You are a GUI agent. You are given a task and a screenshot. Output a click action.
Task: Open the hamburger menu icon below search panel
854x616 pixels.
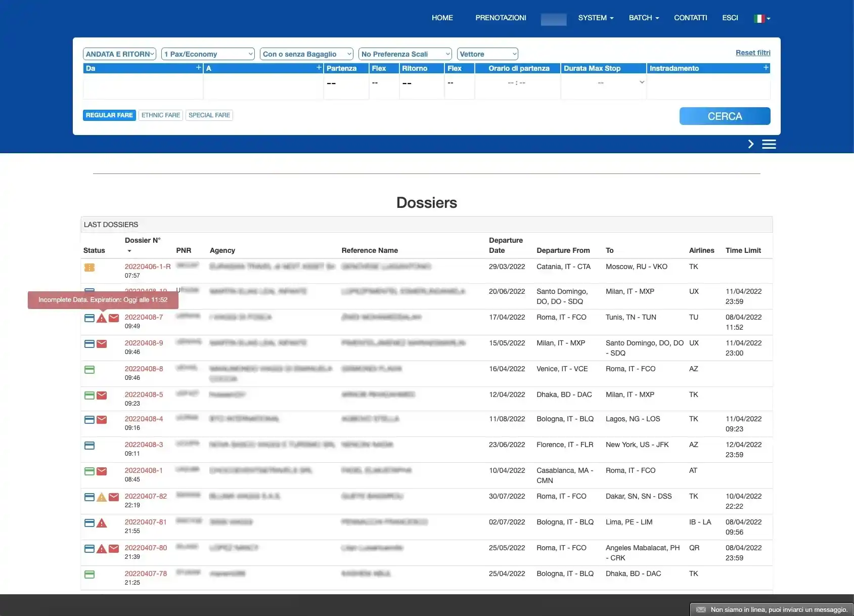(769, 144)
